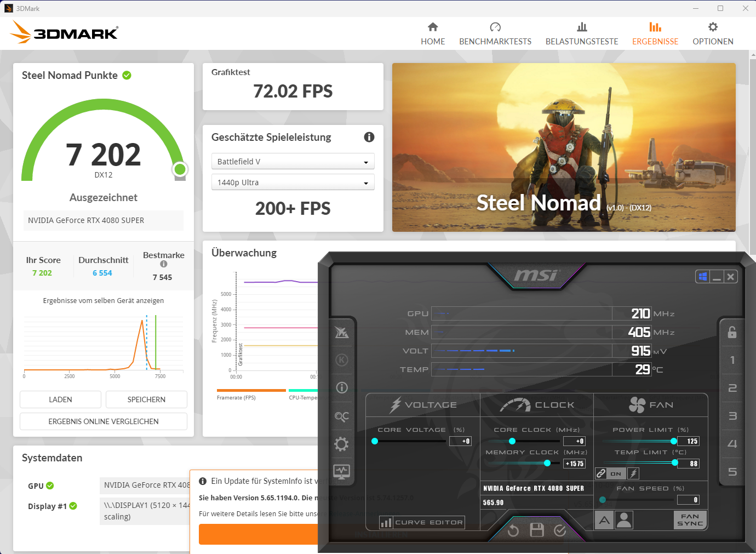Select Afterburner profile slot 1
756x554 pixels.
point(732,360)
